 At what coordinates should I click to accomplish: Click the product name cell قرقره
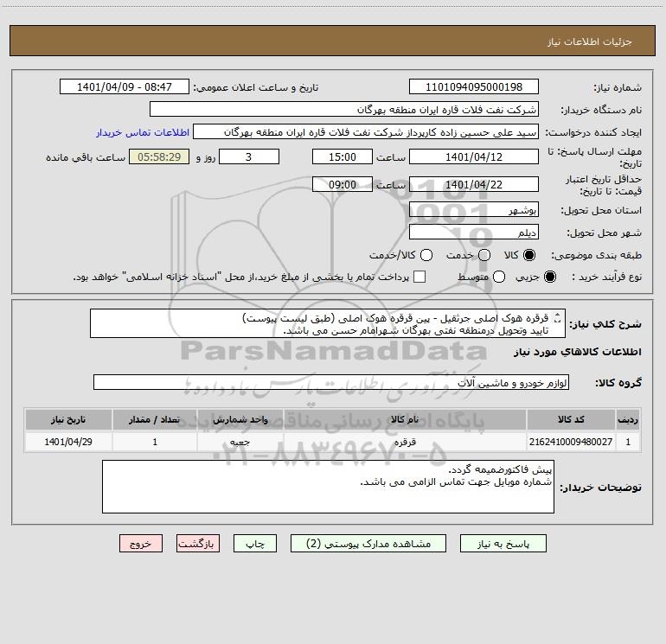[405, 442]
